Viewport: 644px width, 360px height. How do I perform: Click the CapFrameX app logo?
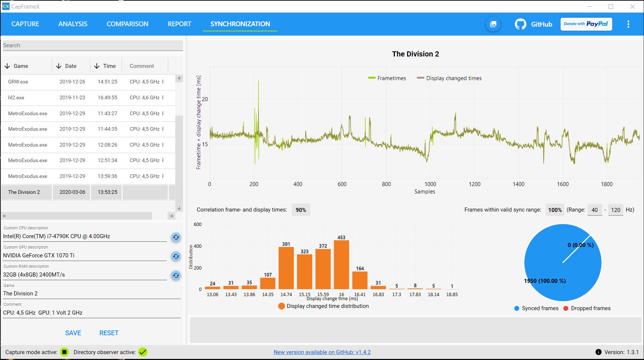(x=6, y=6)
